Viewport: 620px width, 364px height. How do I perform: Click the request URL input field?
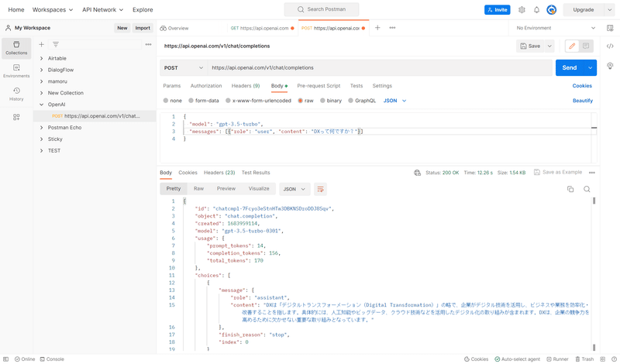(x=380, y=68)
